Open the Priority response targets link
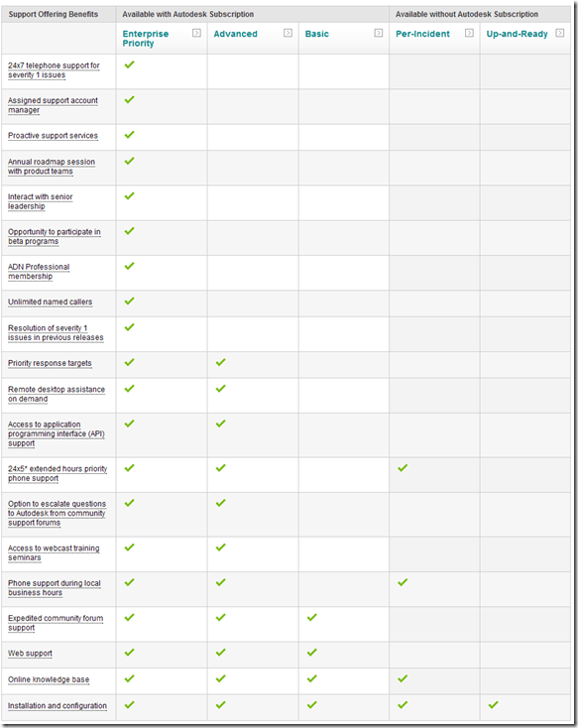578x728 pixels. click(50, 363)
